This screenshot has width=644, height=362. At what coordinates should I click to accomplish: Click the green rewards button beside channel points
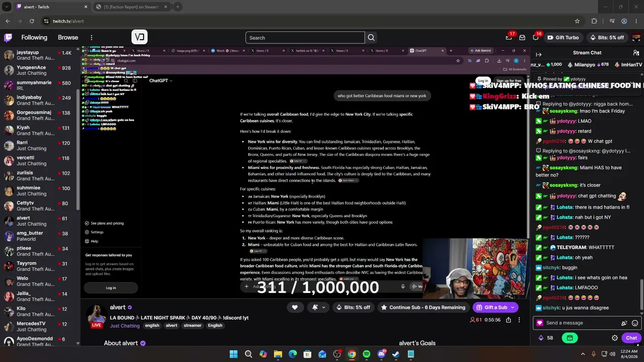pyautogui.click(x=570, y=338)
